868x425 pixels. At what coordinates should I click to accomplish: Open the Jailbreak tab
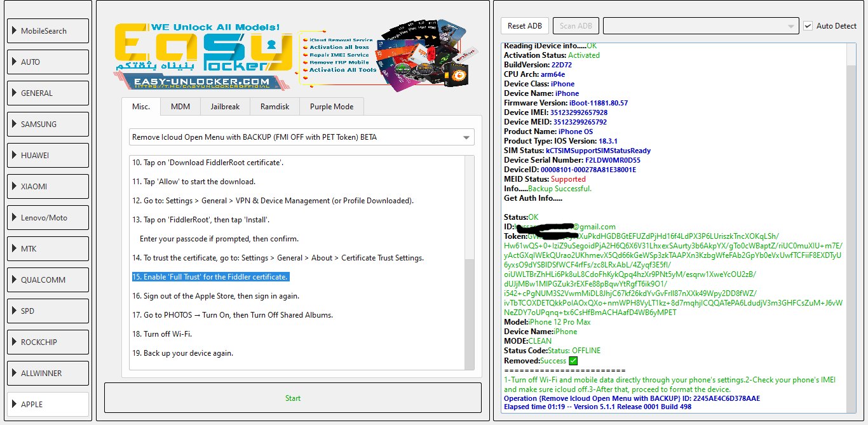226,107
